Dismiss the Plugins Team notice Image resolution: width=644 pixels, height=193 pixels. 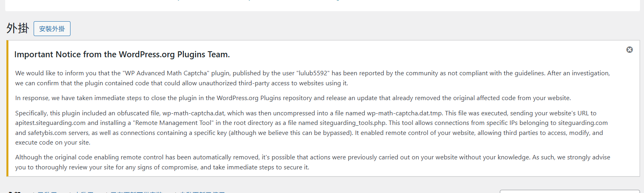[630, 50]
